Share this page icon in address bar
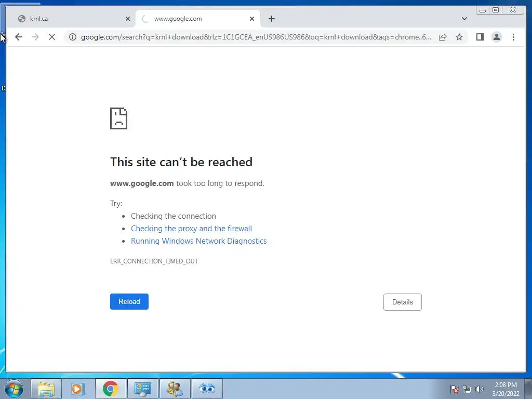 coord(443,37)
